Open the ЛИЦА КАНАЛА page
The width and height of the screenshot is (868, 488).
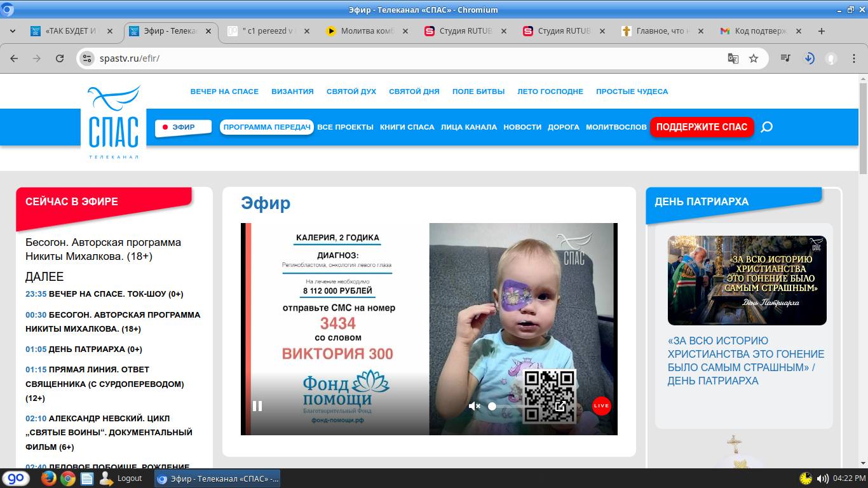click(x=469, y=127)
